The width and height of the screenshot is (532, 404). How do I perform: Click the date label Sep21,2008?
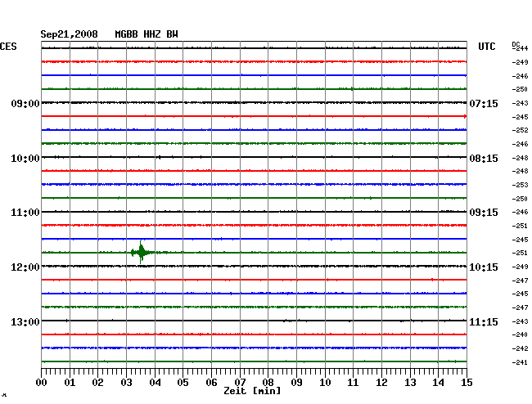click(x=69, y=34)
